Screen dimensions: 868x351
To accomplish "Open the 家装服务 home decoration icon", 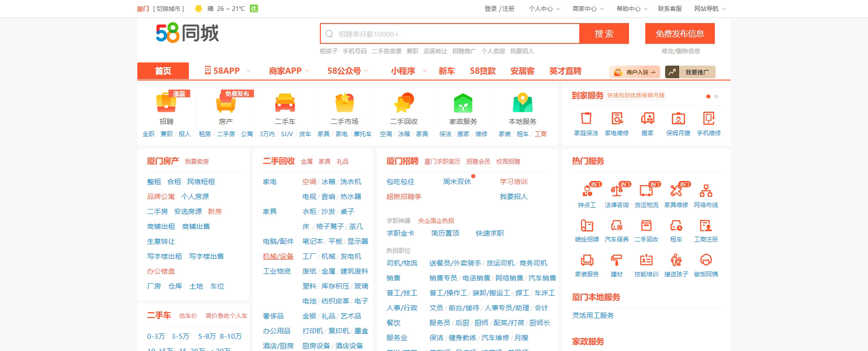I will (587, 260).
